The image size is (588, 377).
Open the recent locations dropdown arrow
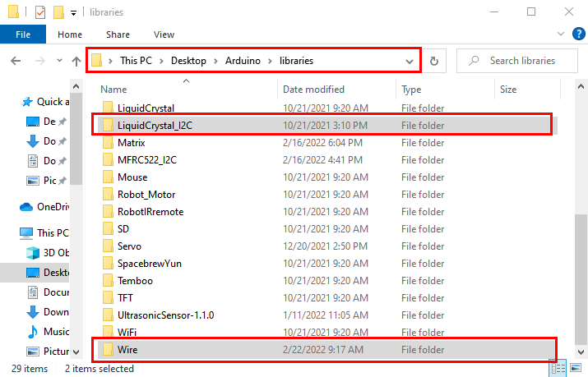(59, 60)
